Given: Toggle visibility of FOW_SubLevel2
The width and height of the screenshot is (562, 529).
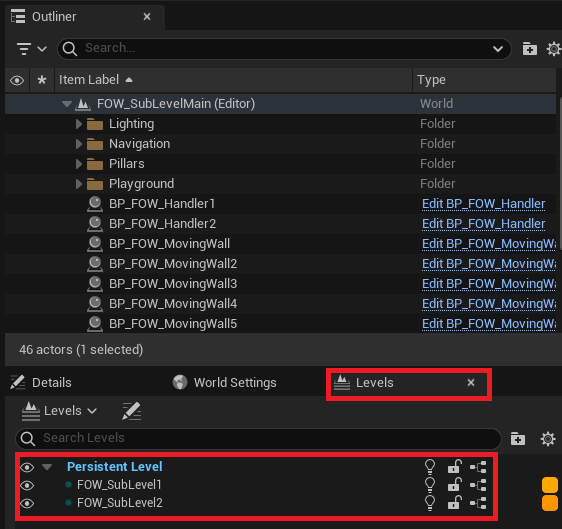Looking at the screenshot, I should (27, 503).
